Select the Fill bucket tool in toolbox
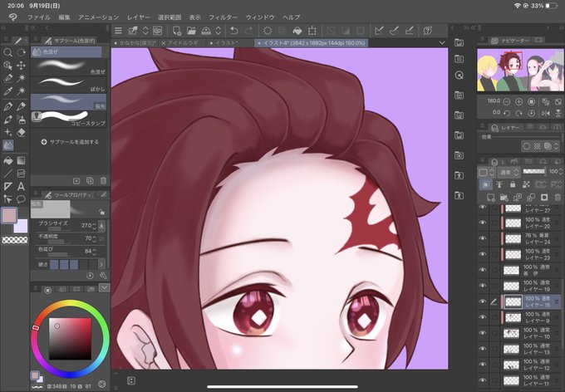The image size is (565, 392). (x=7, y=160)
